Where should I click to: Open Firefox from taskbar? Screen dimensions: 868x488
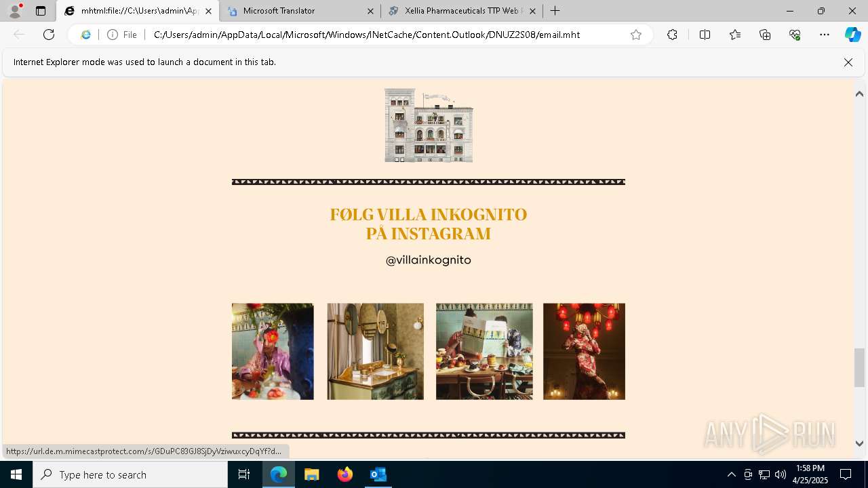pyautogui.click(x=344, y=474)
